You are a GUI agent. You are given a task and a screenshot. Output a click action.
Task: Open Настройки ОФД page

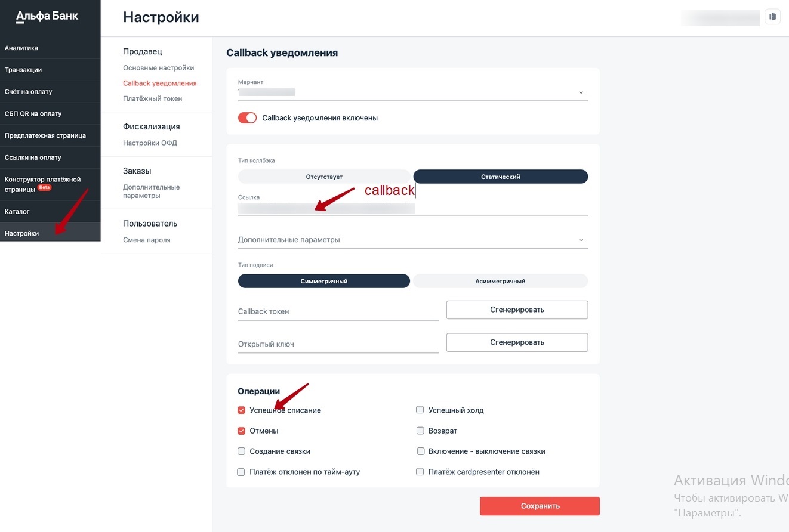tap(150, 143)
